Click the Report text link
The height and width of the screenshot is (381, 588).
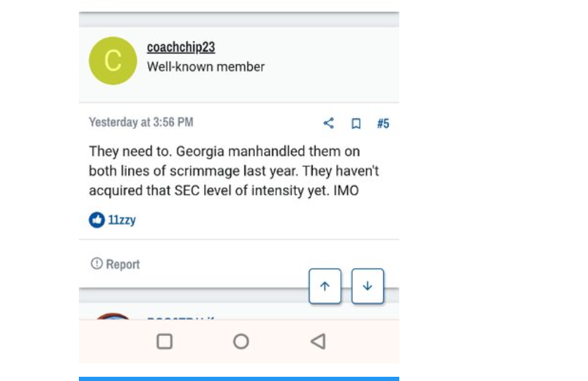tap(123, 264)
